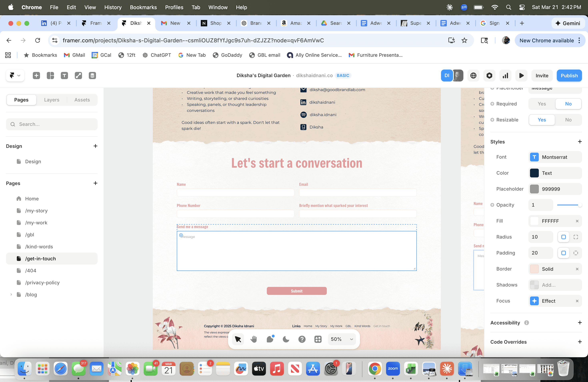The height and width of the screenshot is (382, 588).
Task: Select per-corner radius toggle
Action: tap(576, 237)
